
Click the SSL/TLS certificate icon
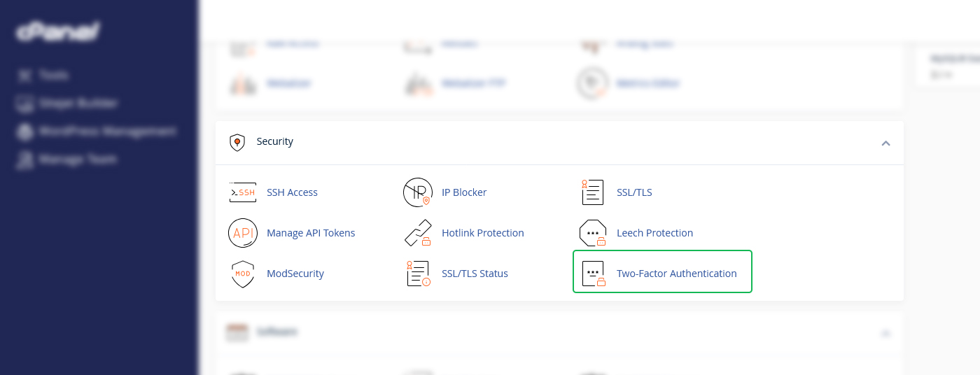592,192
